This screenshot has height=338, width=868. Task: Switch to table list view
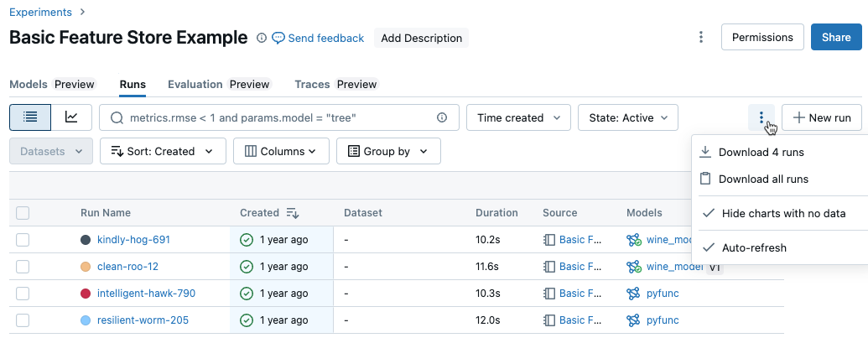pos(30,118)
